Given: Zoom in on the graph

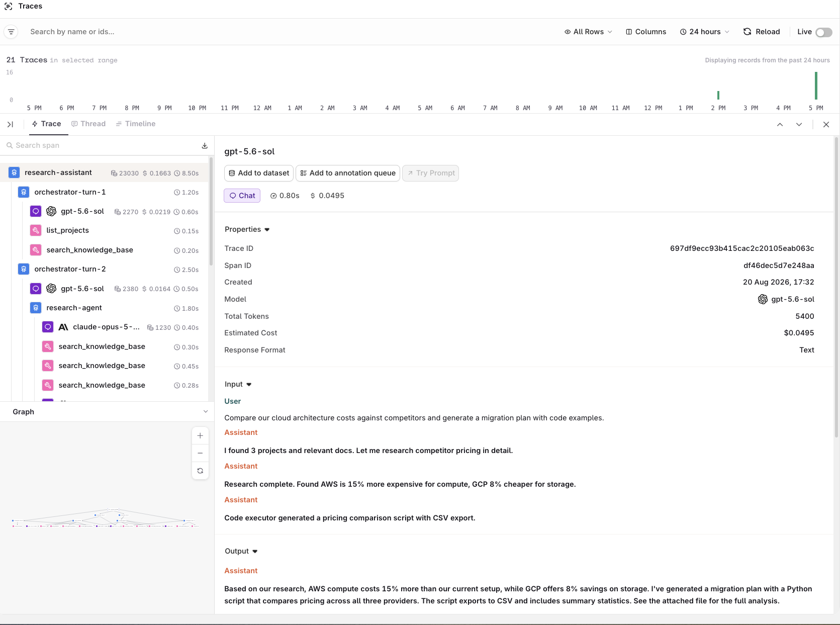Looking at the screenshot, I should [x=200, y=436].
